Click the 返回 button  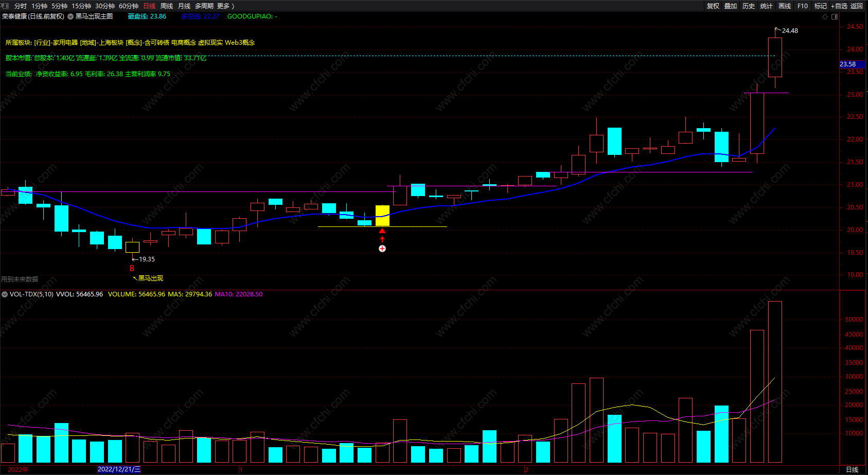click(x=857, y=6)
